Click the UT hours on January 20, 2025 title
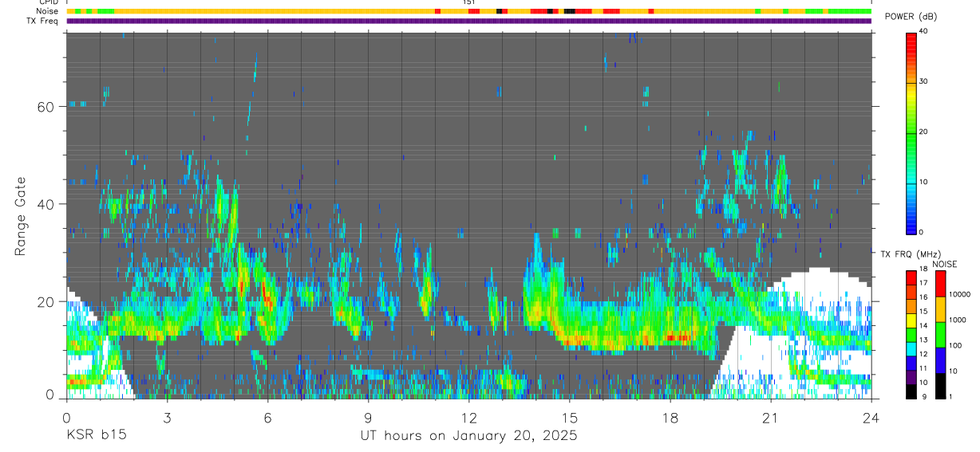This screenshot has height=452, width=980. (x=468, y=436)
